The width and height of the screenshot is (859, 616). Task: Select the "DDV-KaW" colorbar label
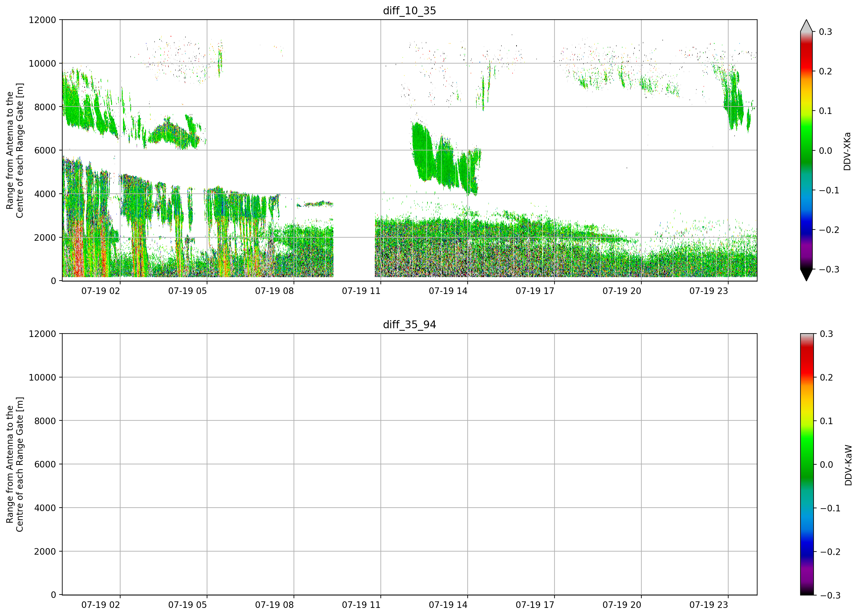click(x=848, y=465)
